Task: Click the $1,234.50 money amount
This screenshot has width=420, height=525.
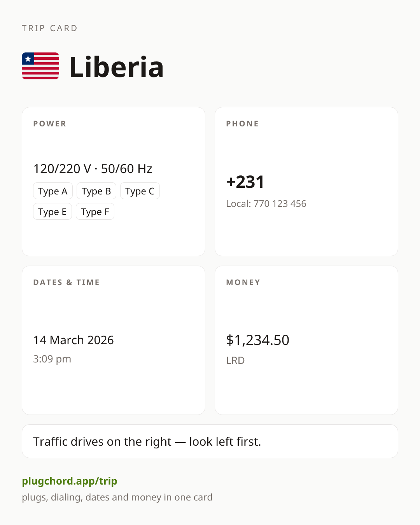Action: coord(257,340)
